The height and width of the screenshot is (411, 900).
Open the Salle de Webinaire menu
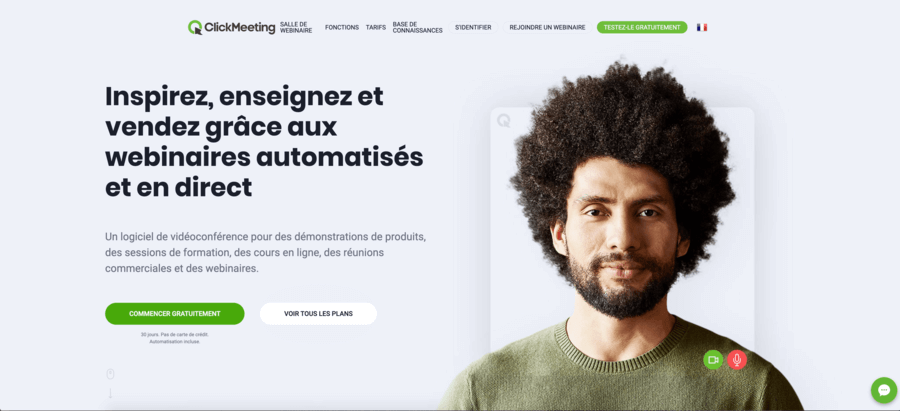[x=296, y=28]
